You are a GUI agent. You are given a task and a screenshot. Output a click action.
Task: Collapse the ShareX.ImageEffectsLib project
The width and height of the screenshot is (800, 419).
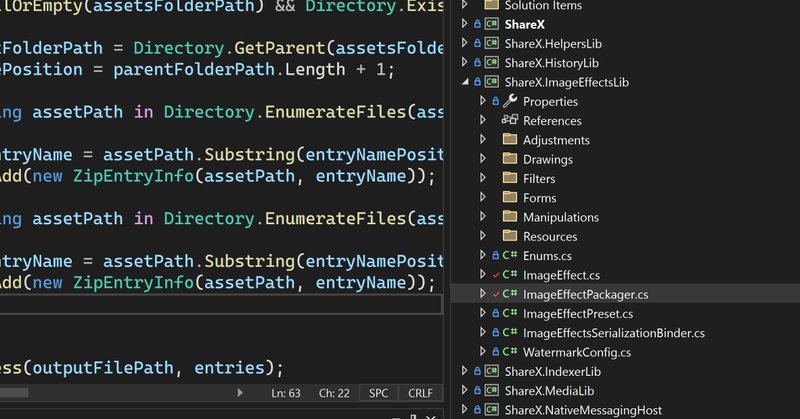click(465, 82)
